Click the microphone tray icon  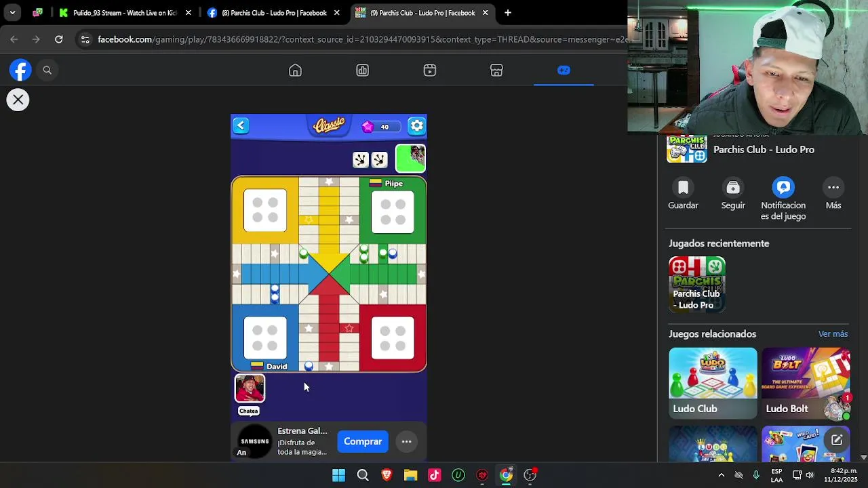click(x=756, y=475)
